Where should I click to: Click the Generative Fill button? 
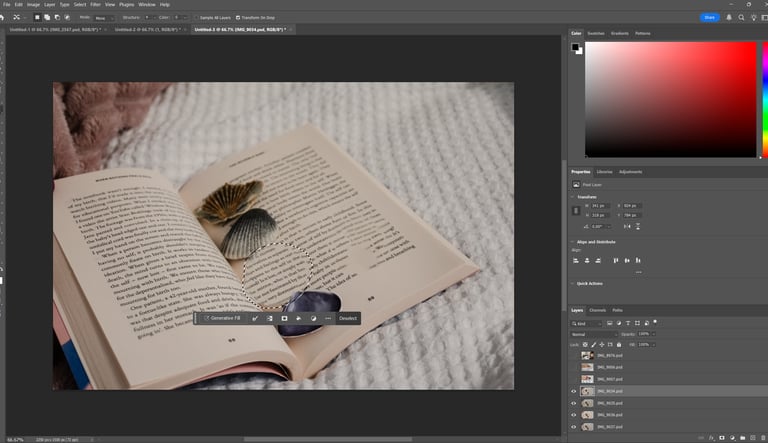tap(223, 318)
